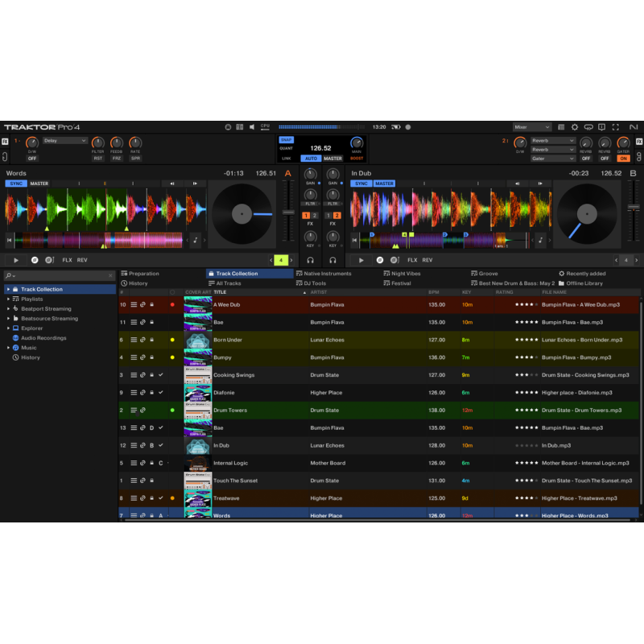The image size is (644, 644).
Task: Click the D/W knob on FX unit 1
Action: point(31,143)
